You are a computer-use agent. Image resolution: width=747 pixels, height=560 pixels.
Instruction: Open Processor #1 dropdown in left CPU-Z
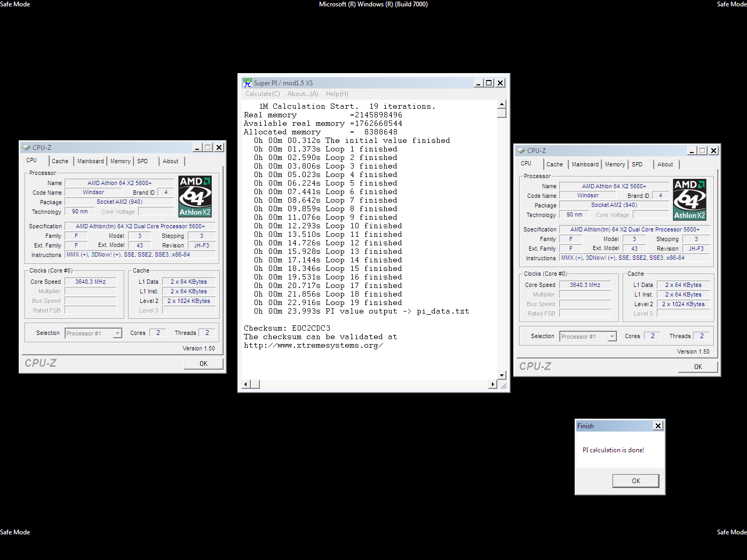[x=93, y=333]
